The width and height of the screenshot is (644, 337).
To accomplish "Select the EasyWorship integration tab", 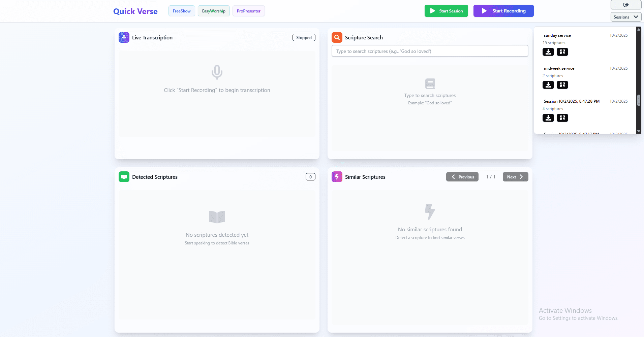I will pyautogui.click(x=214, y=11).
